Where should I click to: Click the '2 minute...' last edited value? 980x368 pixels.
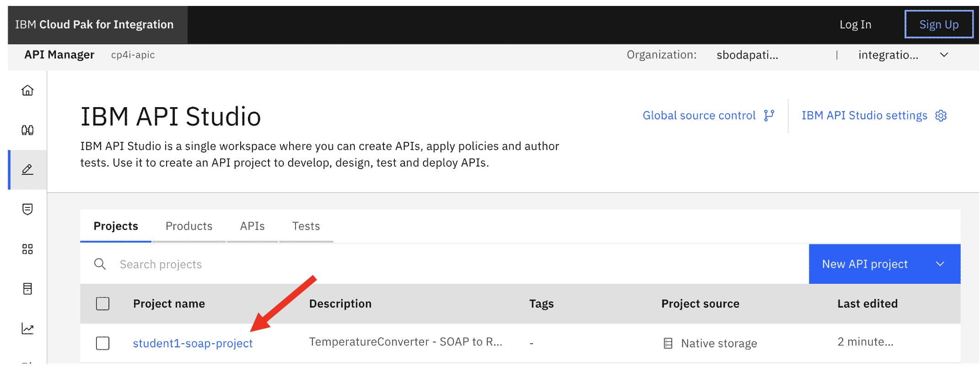click(x=865, y=342)
